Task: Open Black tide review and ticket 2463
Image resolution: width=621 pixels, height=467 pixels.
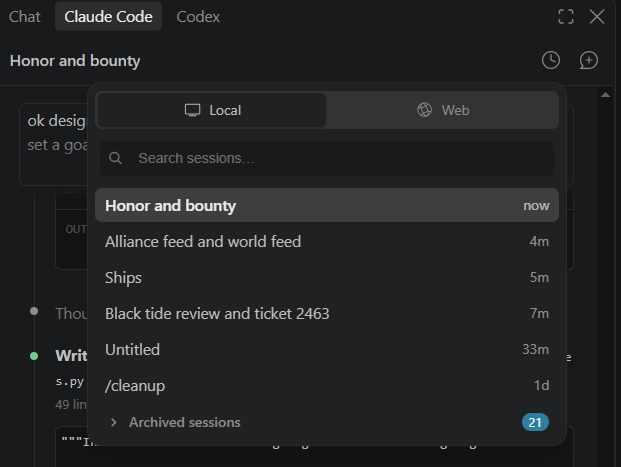Action: [327, 314]
